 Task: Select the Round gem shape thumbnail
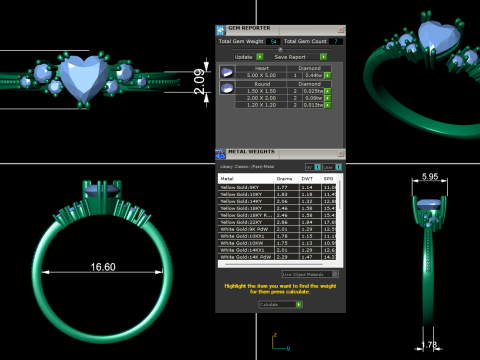pos(227,88)
